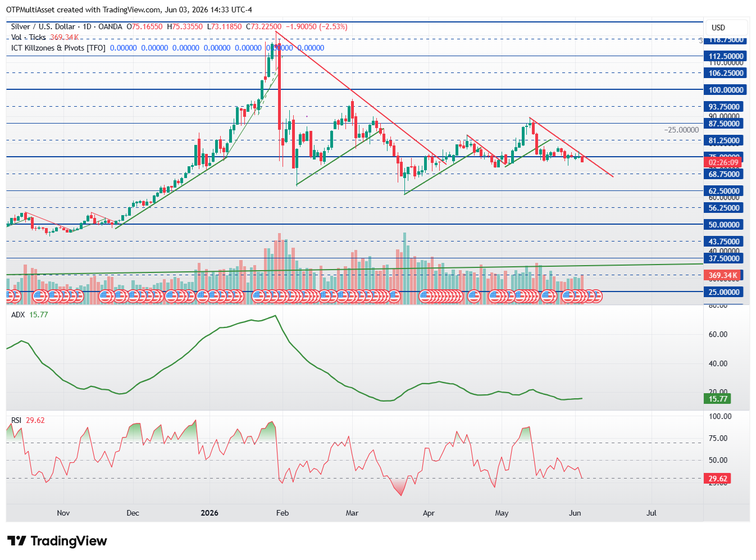This screenshot has height=560, width=756.
Task: Click the red 29.62 RSI axis tag
Action: point(718,479)
